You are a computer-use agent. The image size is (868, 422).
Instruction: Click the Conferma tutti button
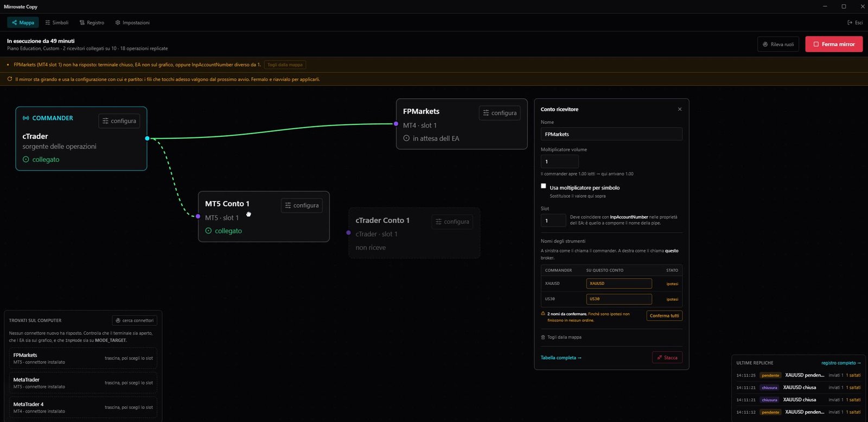pyautogui.click(x=664, y=316)
